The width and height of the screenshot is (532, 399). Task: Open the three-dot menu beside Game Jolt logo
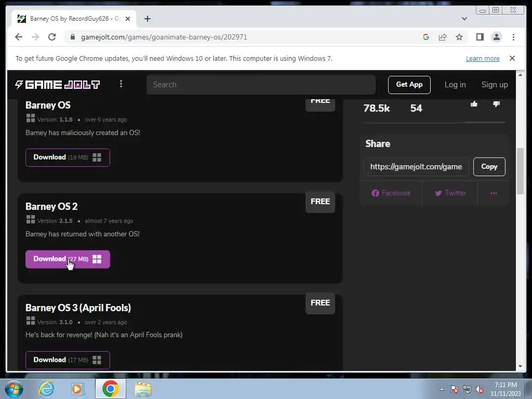coord(121,84)
